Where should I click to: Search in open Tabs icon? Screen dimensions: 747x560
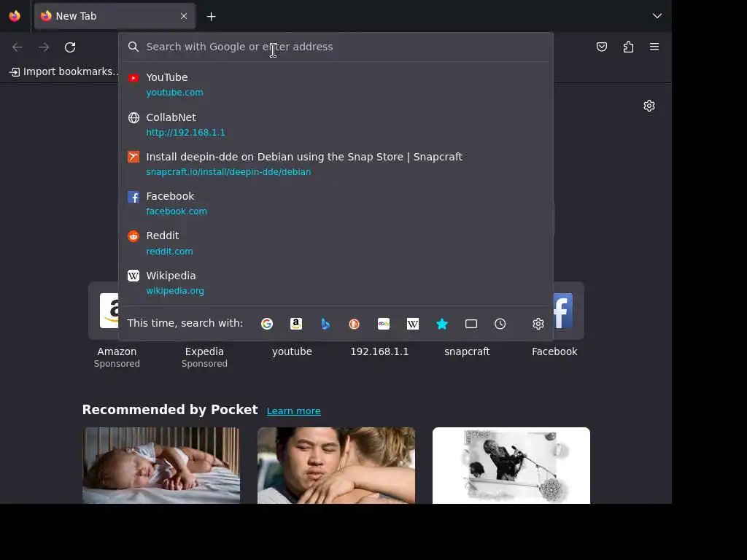coord(471,324)
